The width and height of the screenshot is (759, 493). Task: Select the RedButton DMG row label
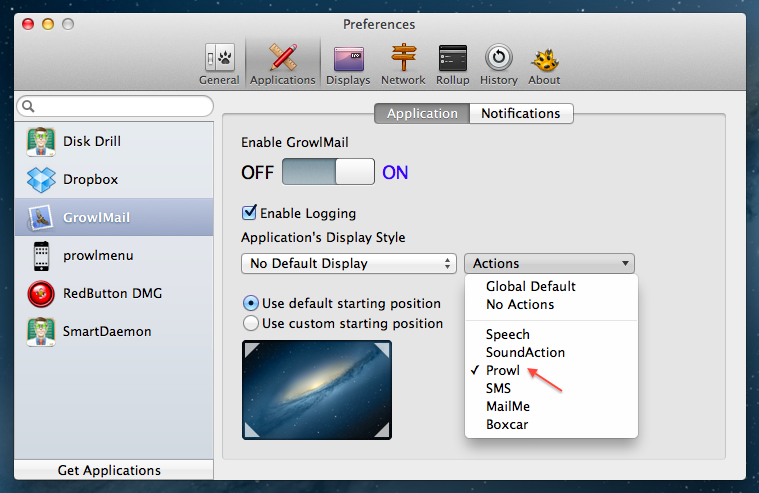coord(112,293)
